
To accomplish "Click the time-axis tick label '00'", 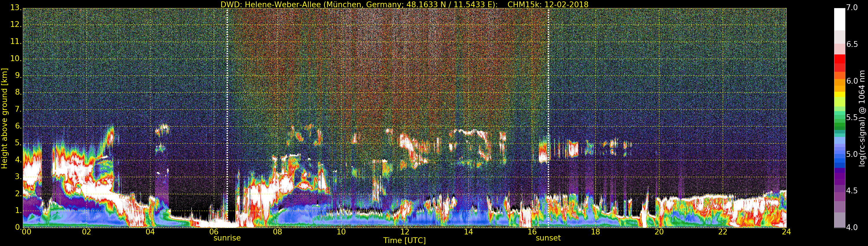I will tap(26, 232).
